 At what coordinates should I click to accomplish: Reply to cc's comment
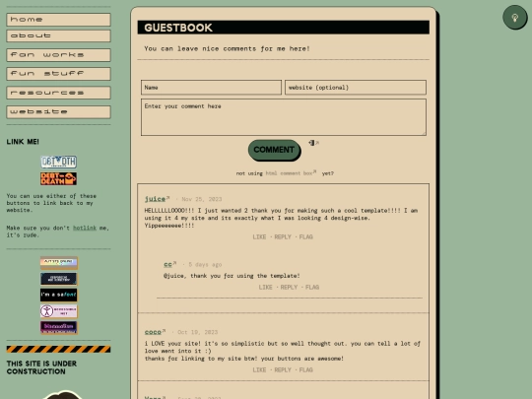289,287
